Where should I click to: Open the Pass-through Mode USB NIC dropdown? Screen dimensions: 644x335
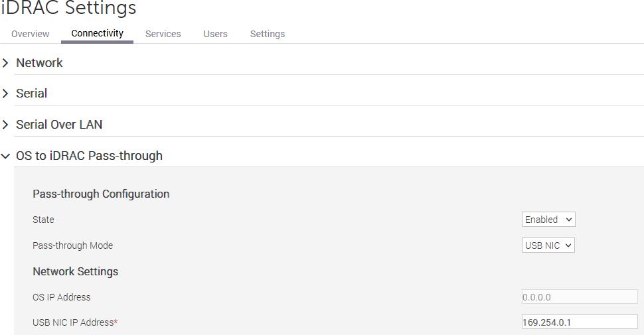click(x=548, y=245)
